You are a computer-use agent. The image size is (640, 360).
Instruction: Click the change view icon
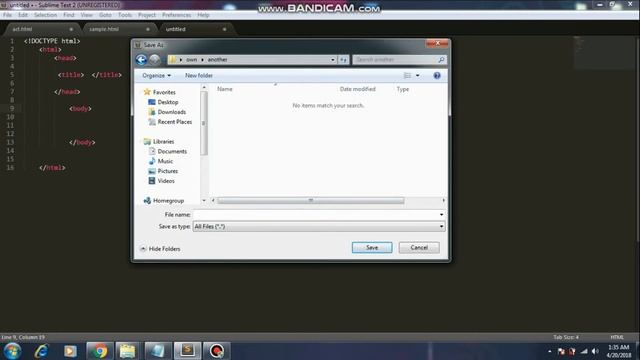(x=407, y=76)
